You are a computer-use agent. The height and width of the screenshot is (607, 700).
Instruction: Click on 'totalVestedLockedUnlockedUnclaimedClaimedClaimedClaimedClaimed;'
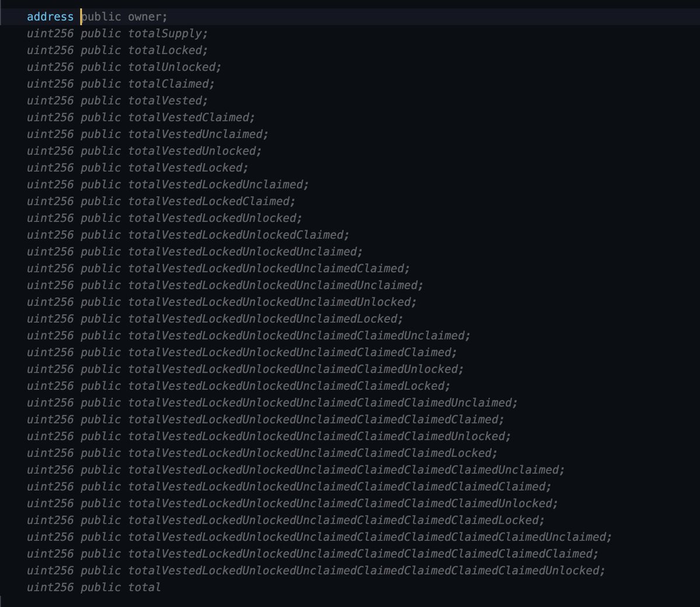coord(340,486)
